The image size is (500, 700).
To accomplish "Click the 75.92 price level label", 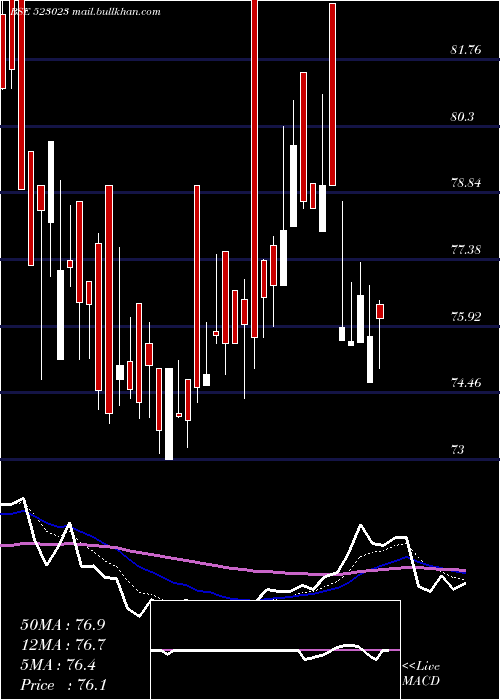I will point(466,317).
